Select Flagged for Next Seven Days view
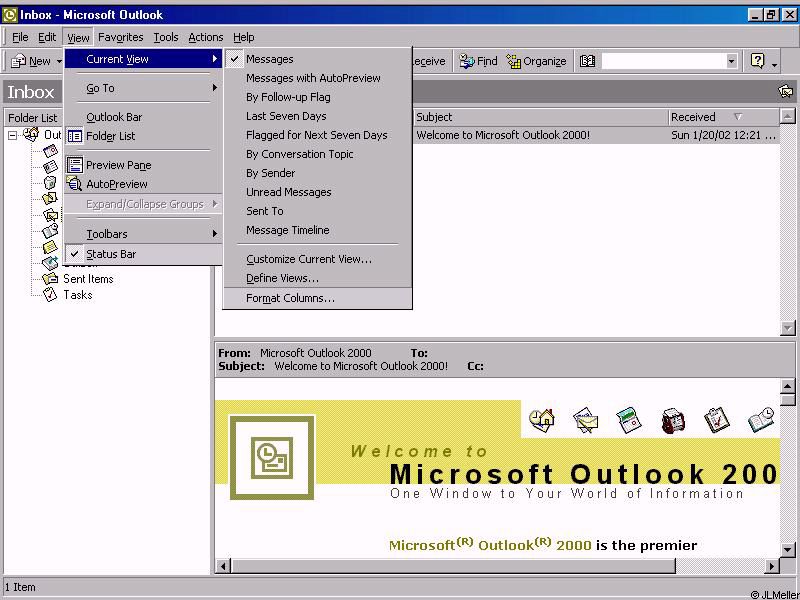The image size is (800, 600). pyautogui.click(x=317, y=135)
